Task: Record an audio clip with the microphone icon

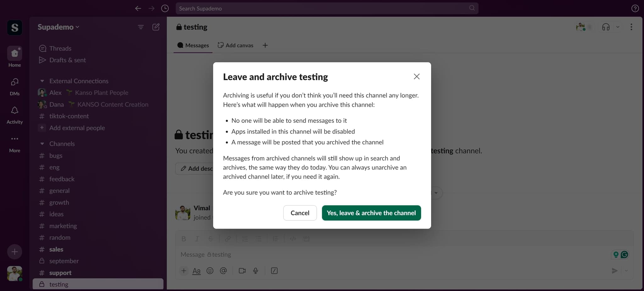Action: (x=255, y=271)
